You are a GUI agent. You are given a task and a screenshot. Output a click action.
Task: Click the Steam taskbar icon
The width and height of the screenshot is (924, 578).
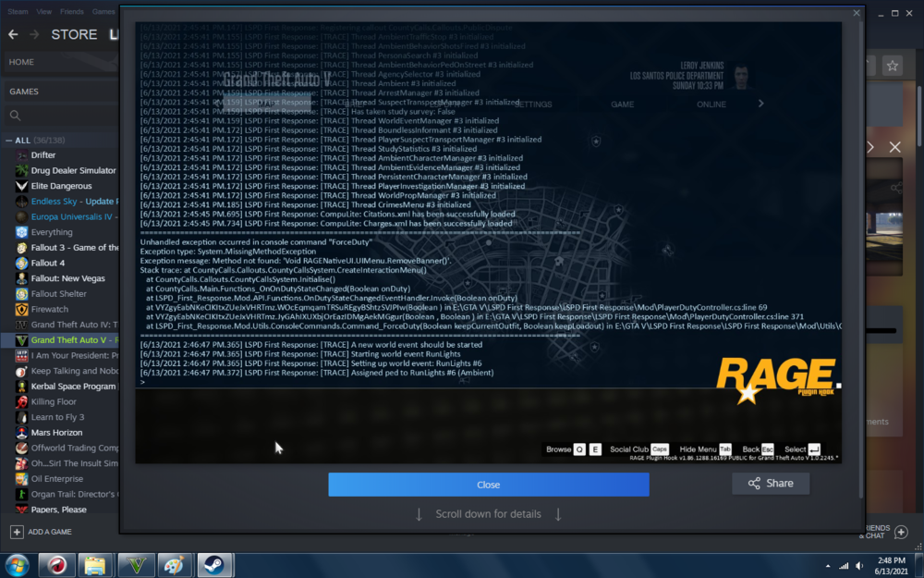(x=214, y=566)
